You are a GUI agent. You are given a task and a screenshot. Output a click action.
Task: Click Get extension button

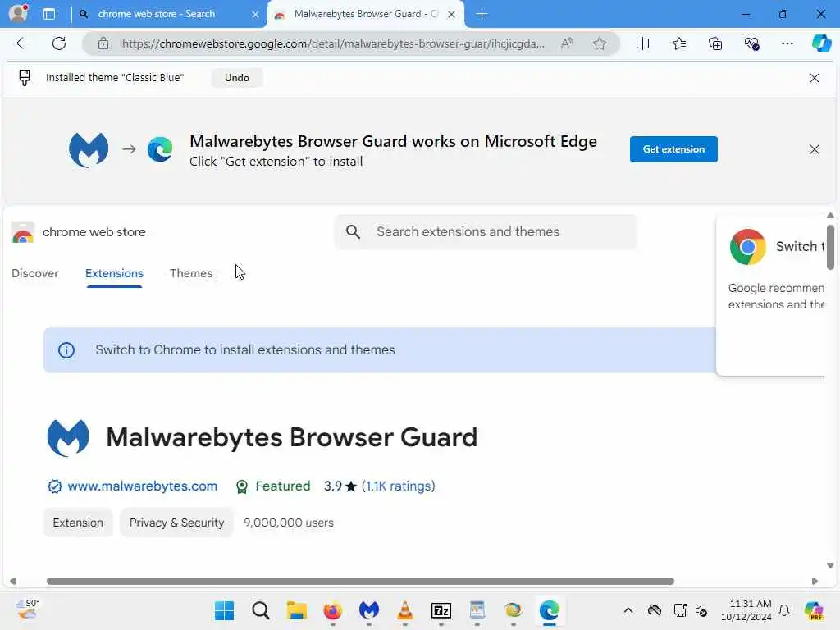(673, 149)
